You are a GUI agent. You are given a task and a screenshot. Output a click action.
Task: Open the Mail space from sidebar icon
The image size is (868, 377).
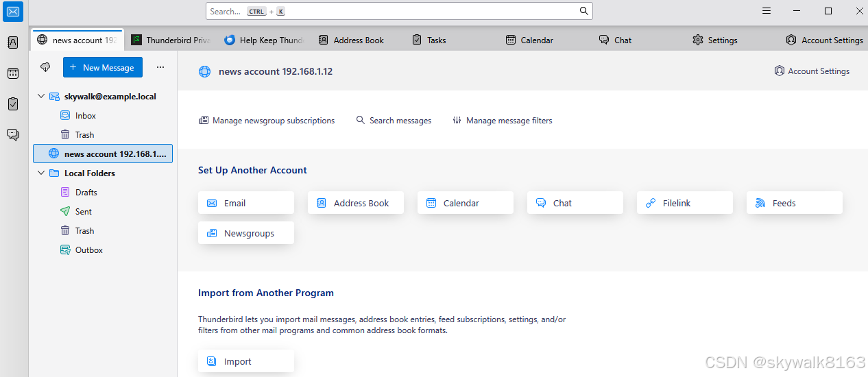[13, 11]
